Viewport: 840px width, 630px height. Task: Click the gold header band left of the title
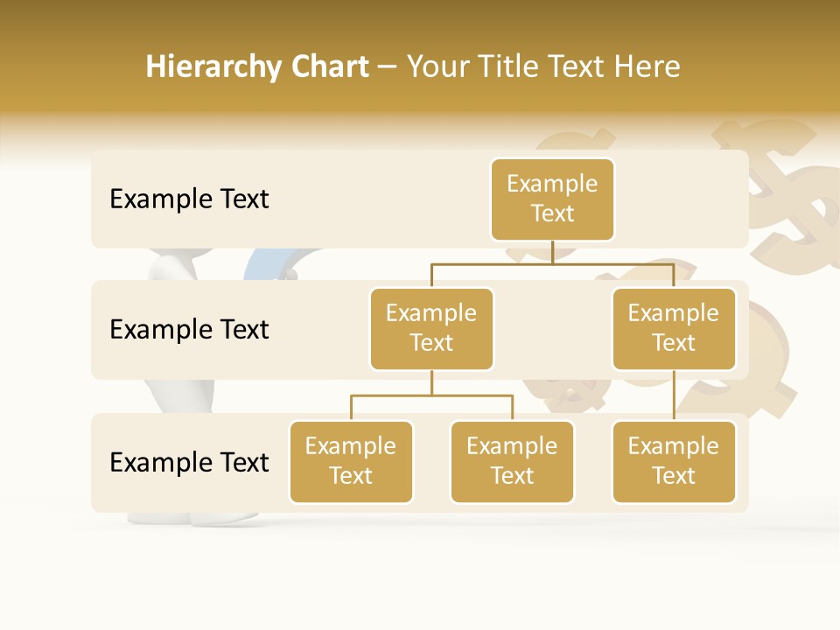coord(70,66)
